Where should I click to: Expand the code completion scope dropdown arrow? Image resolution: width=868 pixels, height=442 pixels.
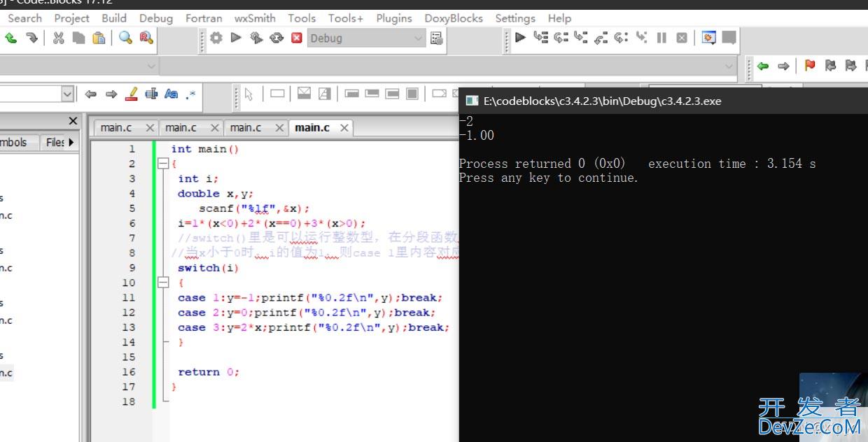tap(151, 66)
